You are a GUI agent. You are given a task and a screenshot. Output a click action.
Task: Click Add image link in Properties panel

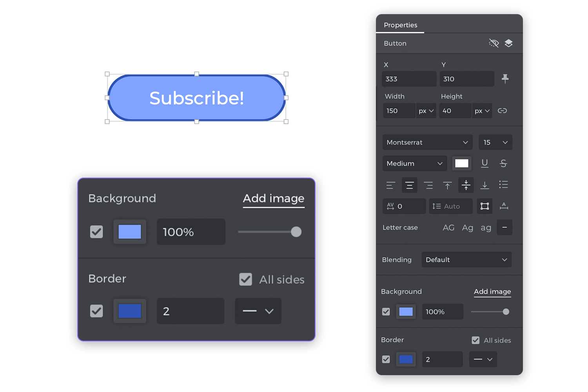pos(492,292)
